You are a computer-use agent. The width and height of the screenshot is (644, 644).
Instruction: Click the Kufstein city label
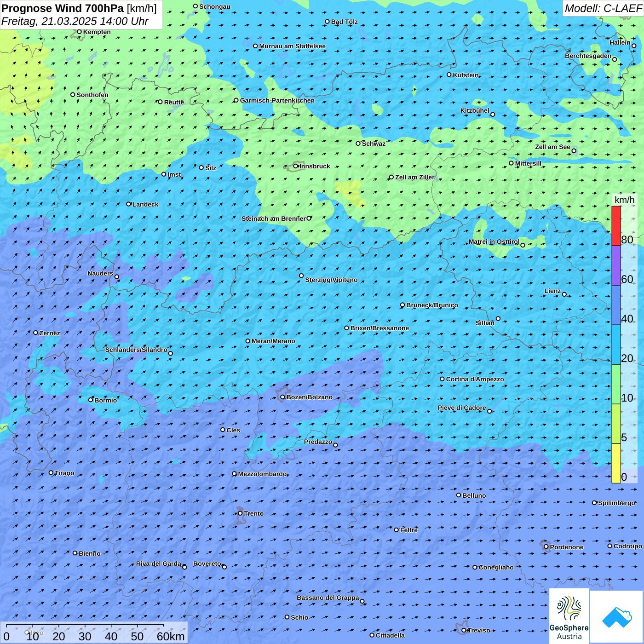coord(466,75)
